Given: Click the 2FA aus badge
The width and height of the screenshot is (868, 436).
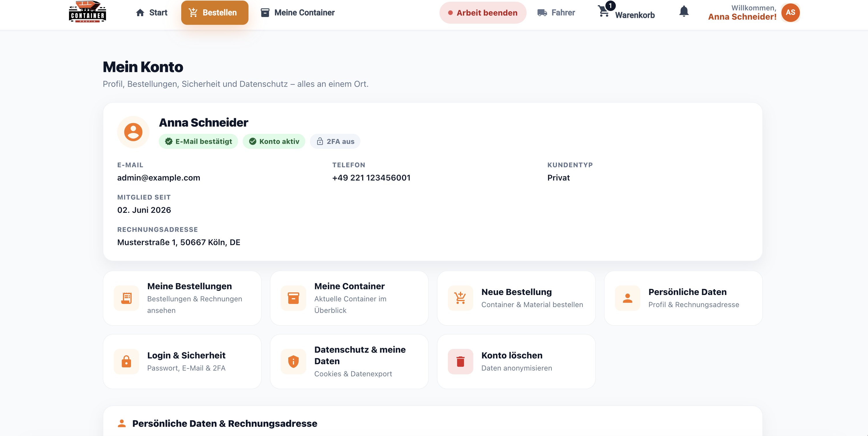Looking at the screenshot, I should pos(335,141).
